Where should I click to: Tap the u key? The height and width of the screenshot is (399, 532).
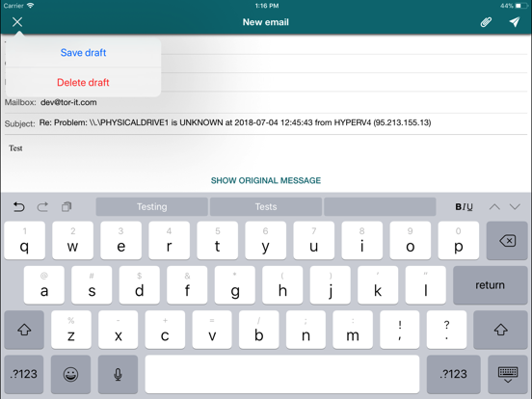click(313, 241)
